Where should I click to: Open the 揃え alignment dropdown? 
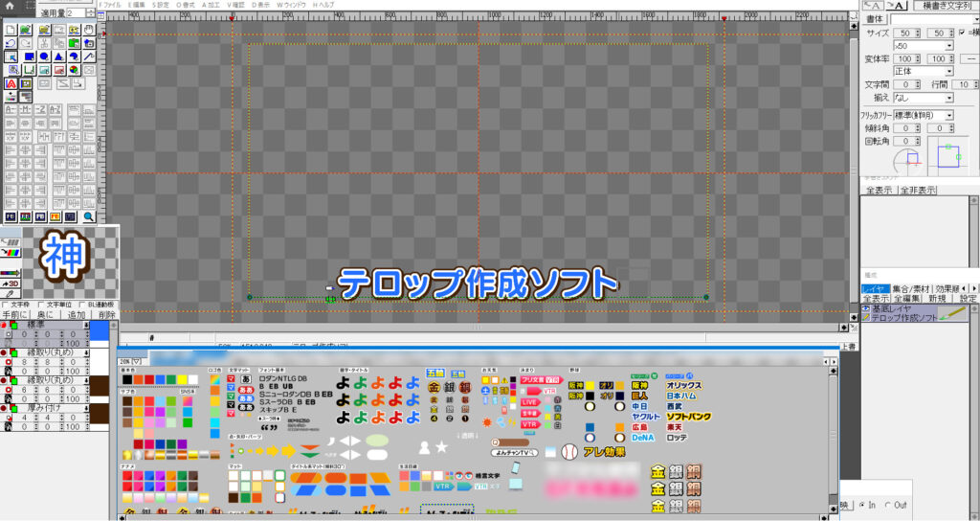click(x=948, y=98)
